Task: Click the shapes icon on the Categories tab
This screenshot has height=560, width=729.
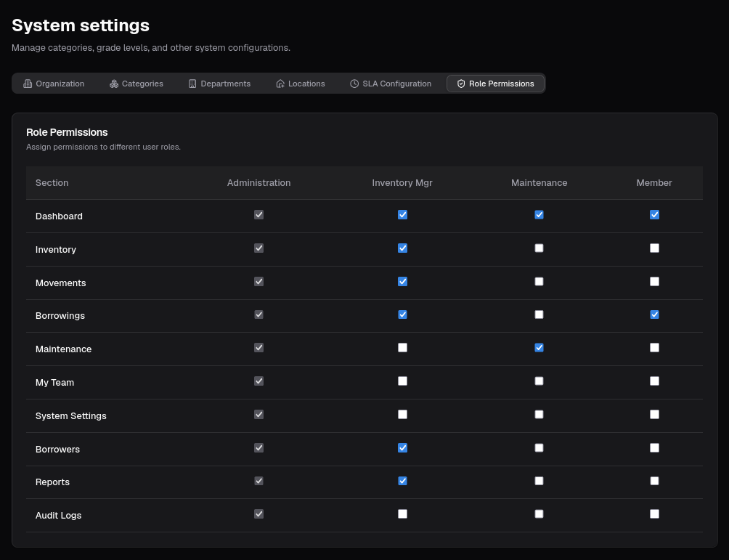Action: point(113,84)
